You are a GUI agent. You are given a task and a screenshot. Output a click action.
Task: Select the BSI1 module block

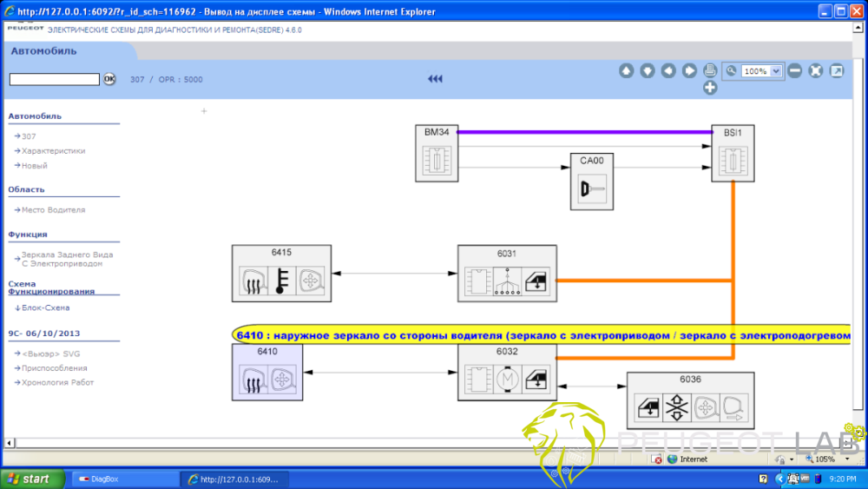tap(733, 154)
